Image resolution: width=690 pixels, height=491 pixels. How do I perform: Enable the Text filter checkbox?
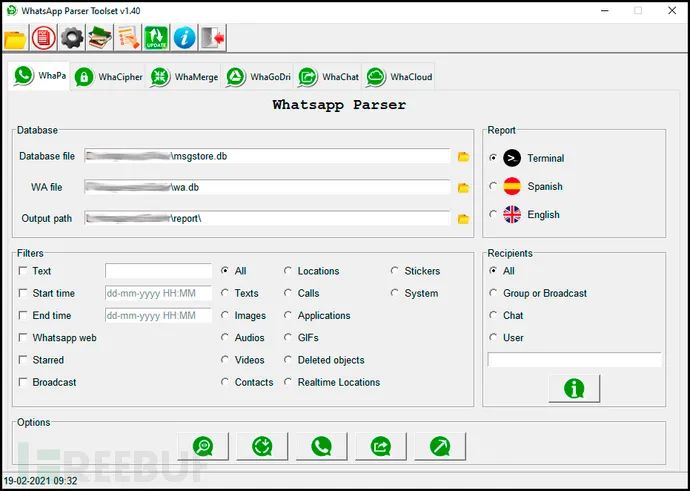pyautogui.click(x=23, y=271)
